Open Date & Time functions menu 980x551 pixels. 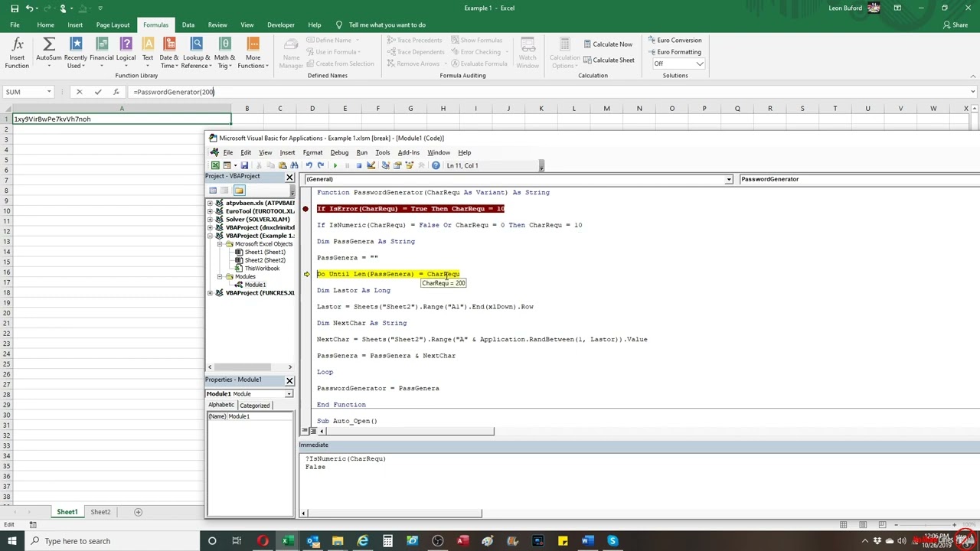click(x=169, y=52)
